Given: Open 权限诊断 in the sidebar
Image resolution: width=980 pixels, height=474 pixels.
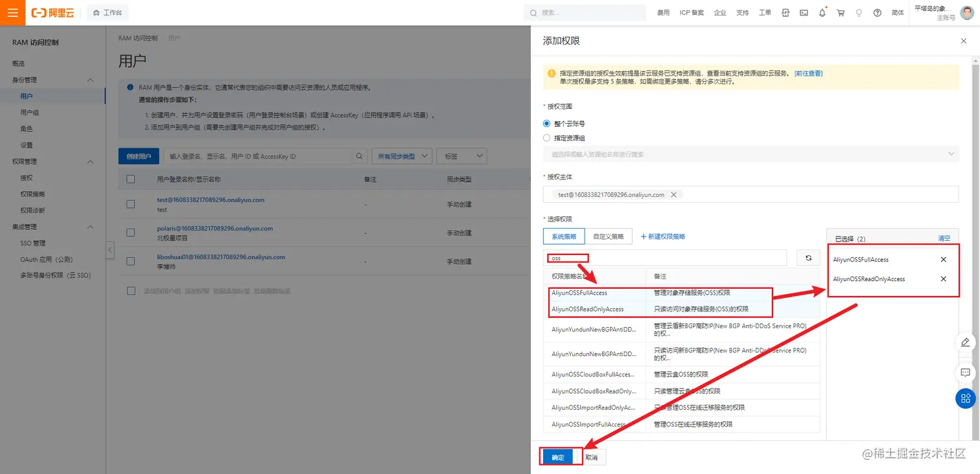Looking at the screenshot, I should (x=33, y=210).
